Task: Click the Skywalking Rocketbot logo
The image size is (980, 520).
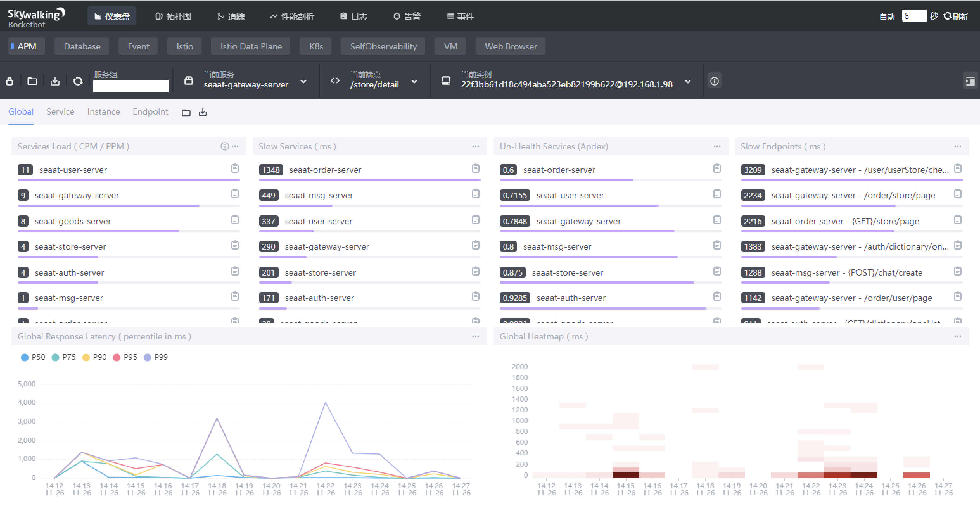Action: click(x=36, y=18)
